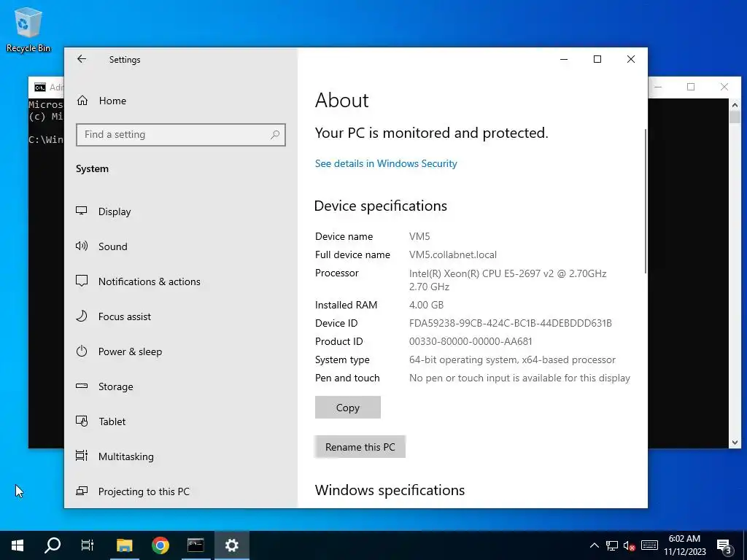Image resolution: width=747 pixels, height=560 pixels.
Task: Click the Copy button for device specs
Action: 348,408
